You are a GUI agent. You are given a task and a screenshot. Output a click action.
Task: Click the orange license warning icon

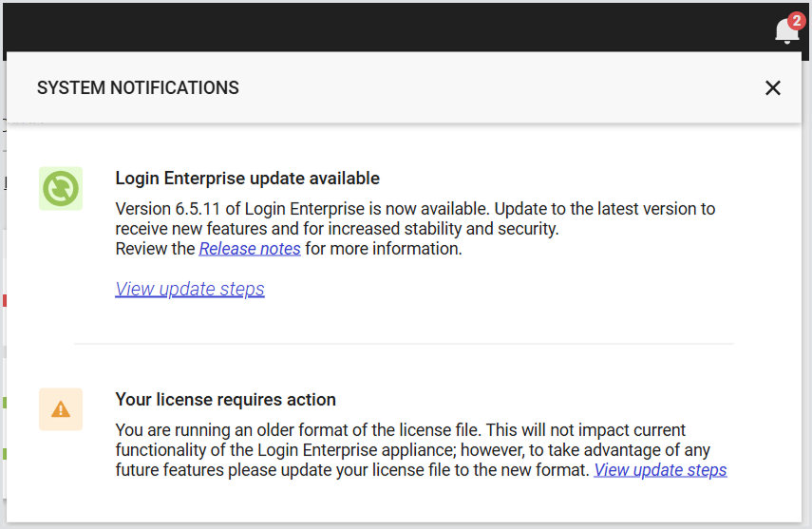pyautogui.click(x=61, y=409)
